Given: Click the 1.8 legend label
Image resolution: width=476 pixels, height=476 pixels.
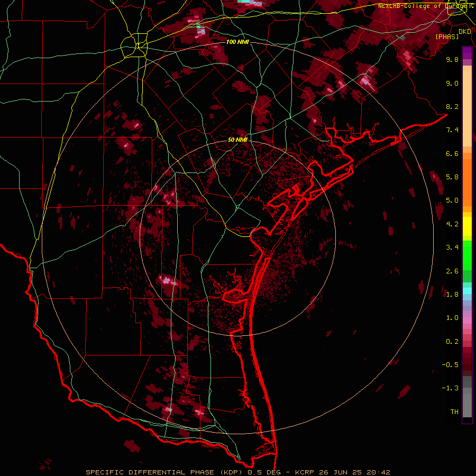Looking at the screenshot, I should tap(452, 295).
